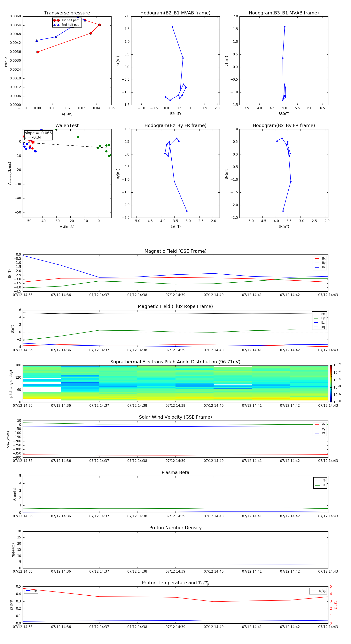Click the Suprathermal Electrons Pitch Angle Distribution title
Screen dimensions: 351x644
[175, 362]
